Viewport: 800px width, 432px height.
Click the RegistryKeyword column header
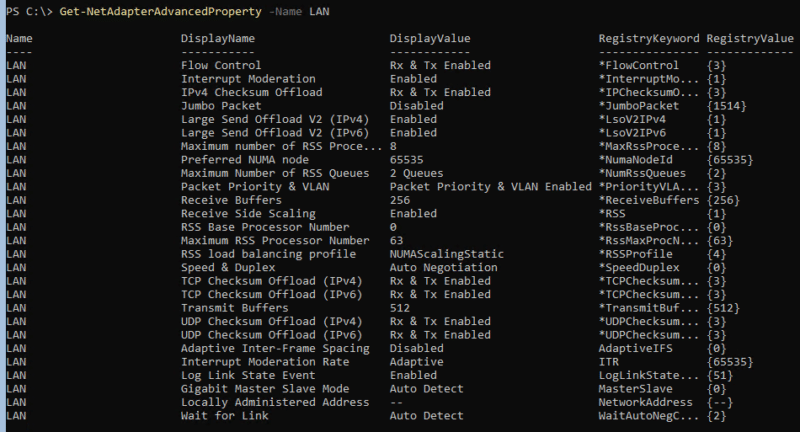click(x=648, y=38)
